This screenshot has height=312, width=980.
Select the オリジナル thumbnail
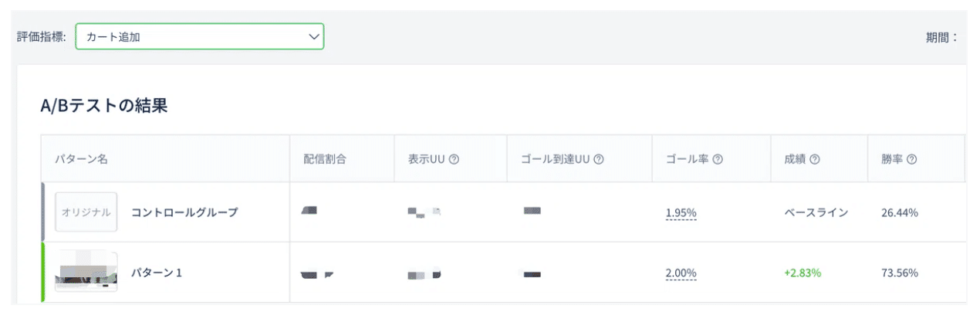pos(86,212)
